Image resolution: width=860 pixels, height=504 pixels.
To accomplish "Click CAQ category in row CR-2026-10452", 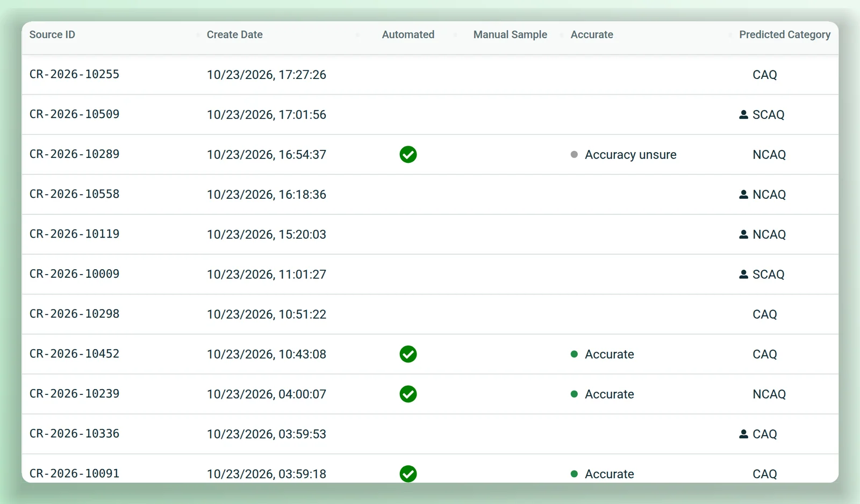I will (765, 354).
